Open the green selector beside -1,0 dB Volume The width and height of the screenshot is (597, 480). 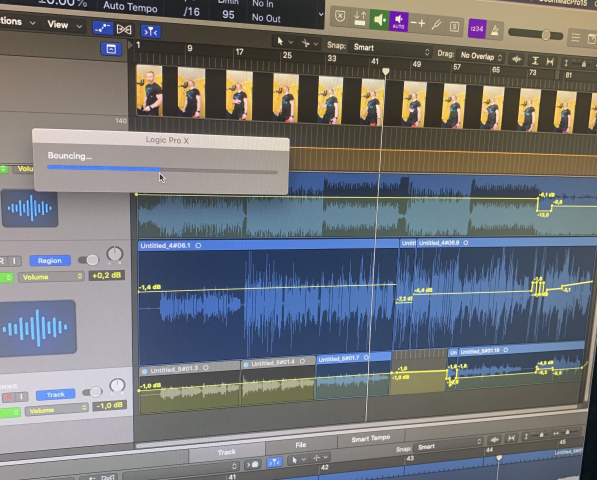pyautogui.click(x=10, y=412)
